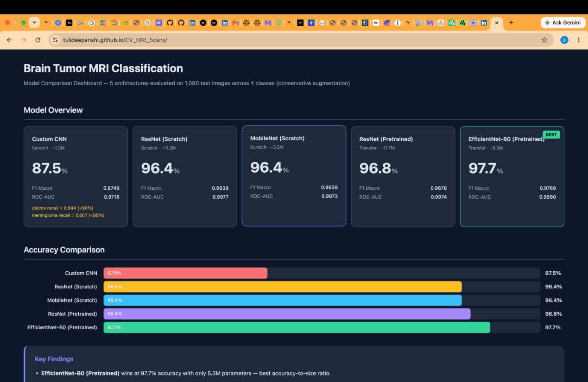Viewport: 588px width, 382px height.
Task: Click the "Scratch · ~3.2M" subtitle
Action: [267, 147]
